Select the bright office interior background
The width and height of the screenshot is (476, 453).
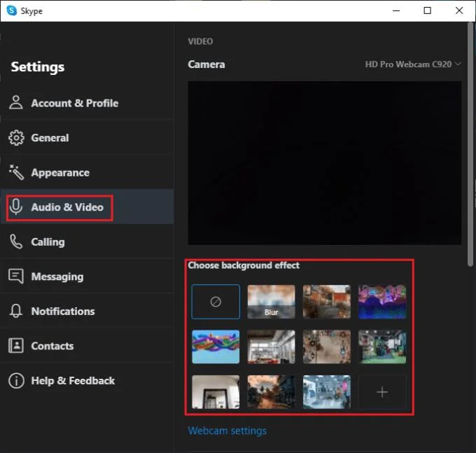[271, 347]
